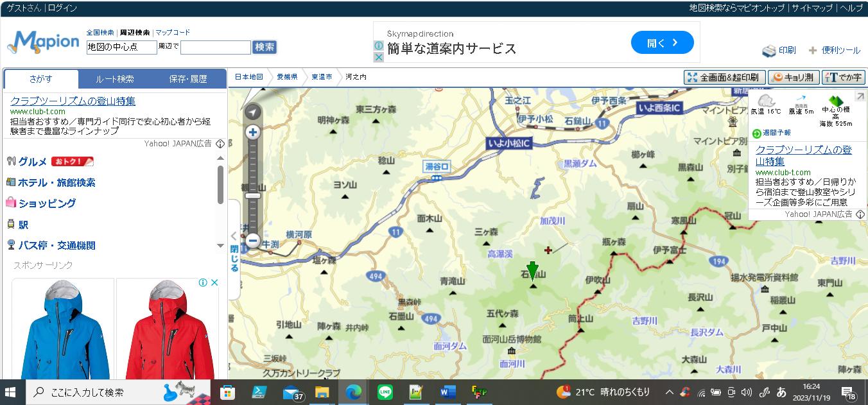Open 地図検索ならマピオントップ link

737,8
